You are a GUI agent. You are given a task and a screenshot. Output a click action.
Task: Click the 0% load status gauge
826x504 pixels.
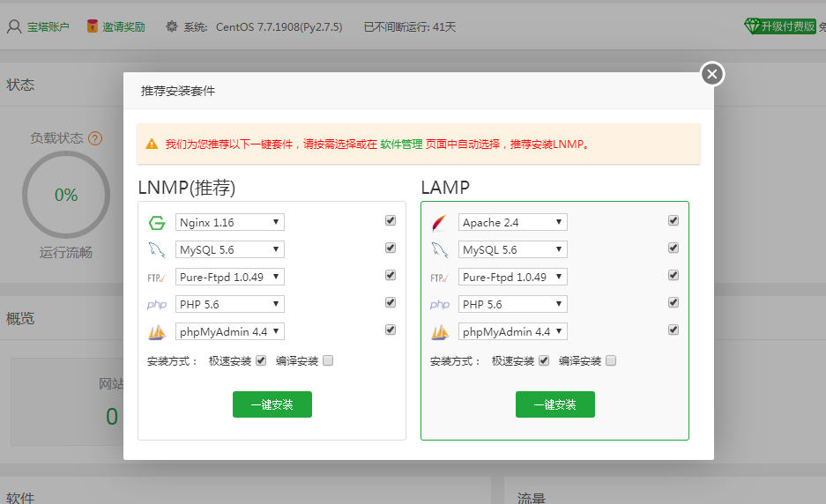[66, 195]
